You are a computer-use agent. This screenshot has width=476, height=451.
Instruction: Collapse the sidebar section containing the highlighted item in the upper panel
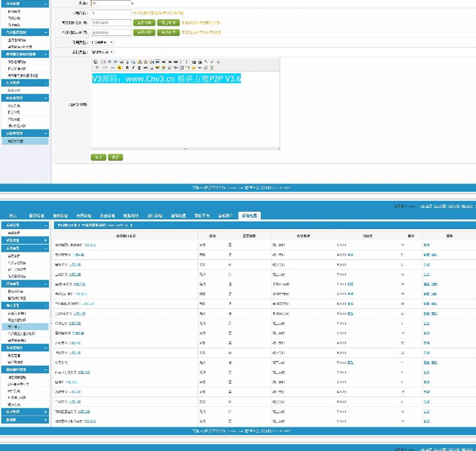click(x=45, y=134)
